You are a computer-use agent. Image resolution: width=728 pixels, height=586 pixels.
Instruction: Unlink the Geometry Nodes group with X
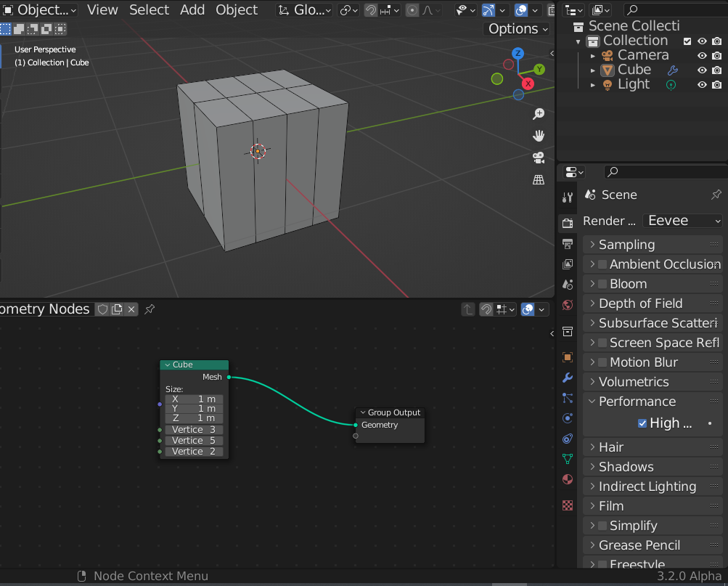(131, 309)
